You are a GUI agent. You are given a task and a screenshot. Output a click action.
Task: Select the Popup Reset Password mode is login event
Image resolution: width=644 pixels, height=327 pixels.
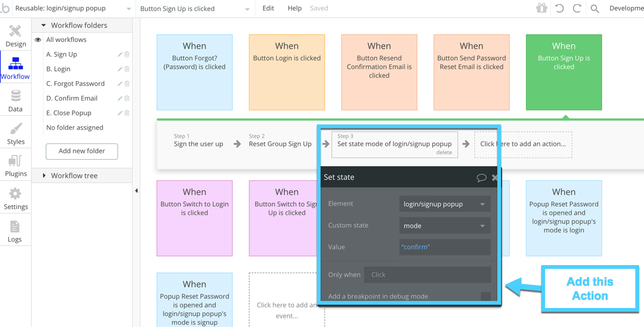(x=564, y=218)
